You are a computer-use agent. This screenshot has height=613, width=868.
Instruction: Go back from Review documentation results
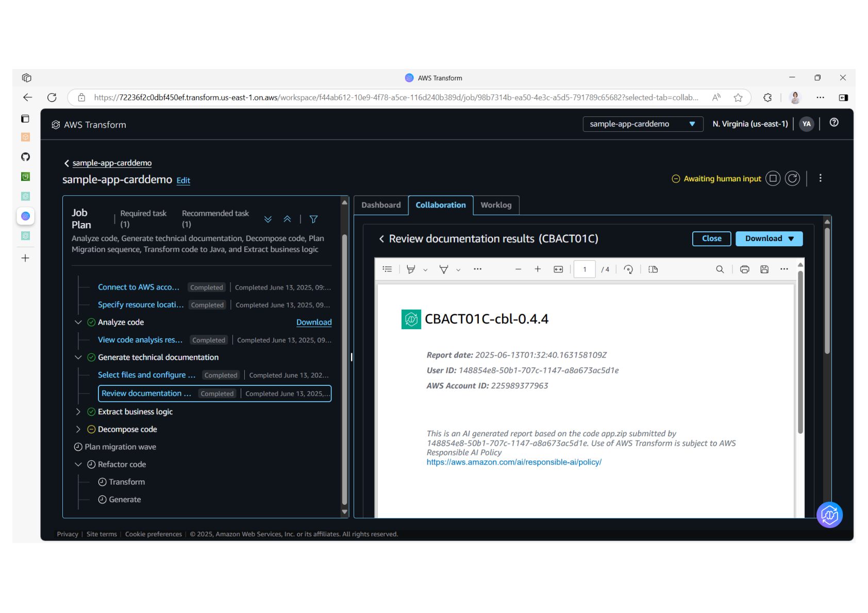[381, 239]
